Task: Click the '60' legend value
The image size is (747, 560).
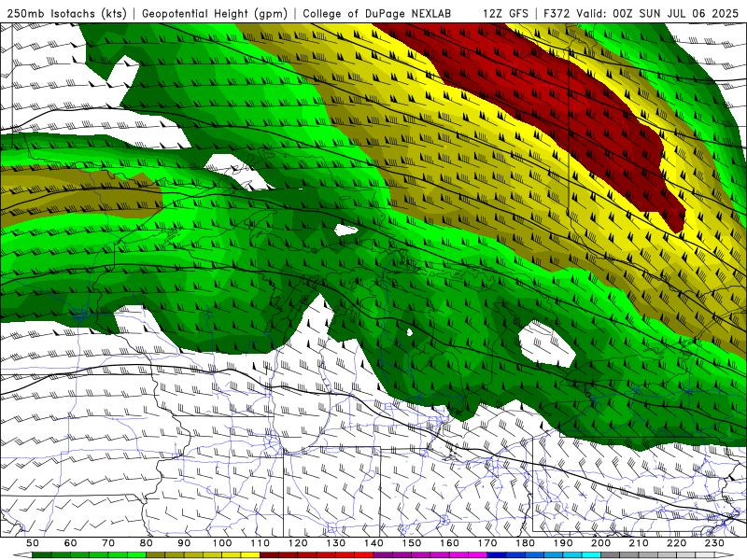Action: 70,543
